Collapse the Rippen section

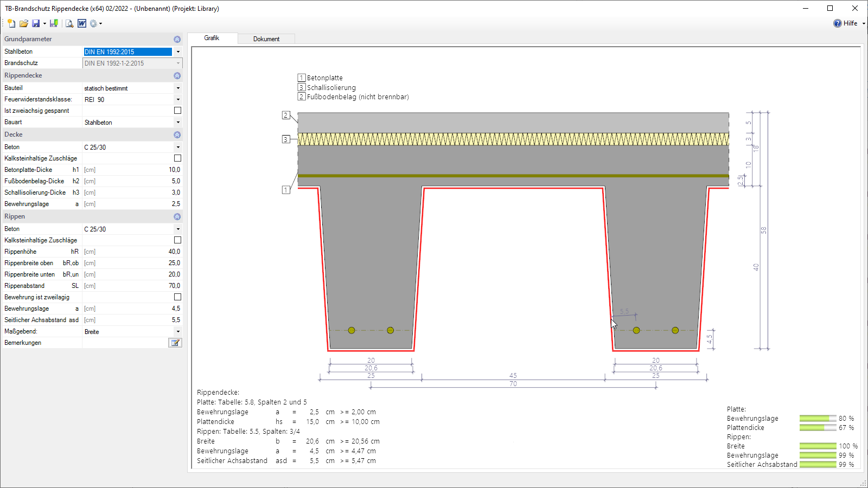[177, 216]
